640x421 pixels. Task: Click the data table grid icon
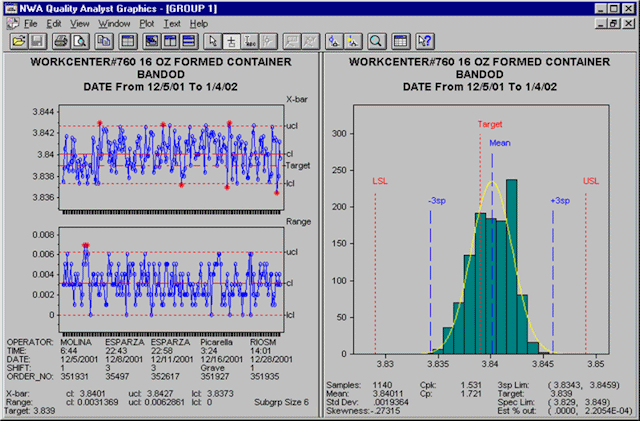click(x=400, y=41)
